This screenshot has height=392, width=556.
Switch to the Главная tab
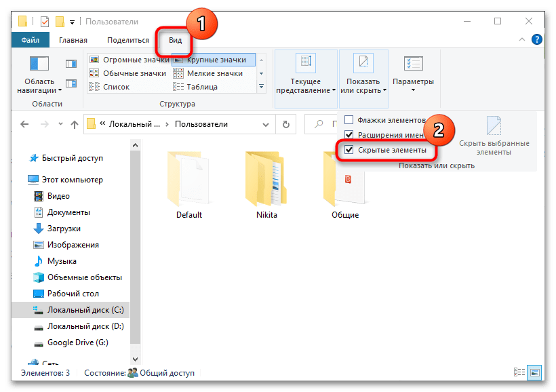tap(73, 40)
